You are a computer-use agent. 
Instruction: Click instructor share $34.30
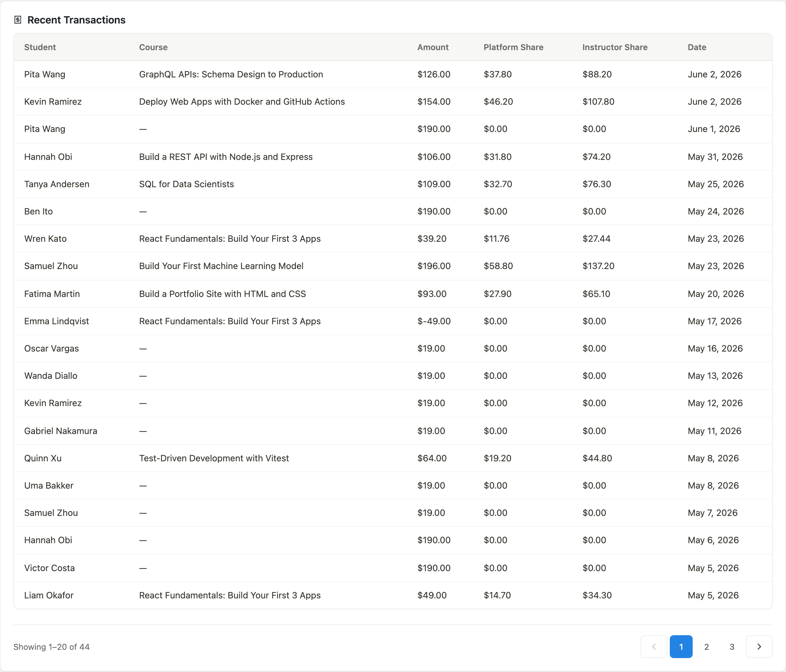[x=597, y=596]
